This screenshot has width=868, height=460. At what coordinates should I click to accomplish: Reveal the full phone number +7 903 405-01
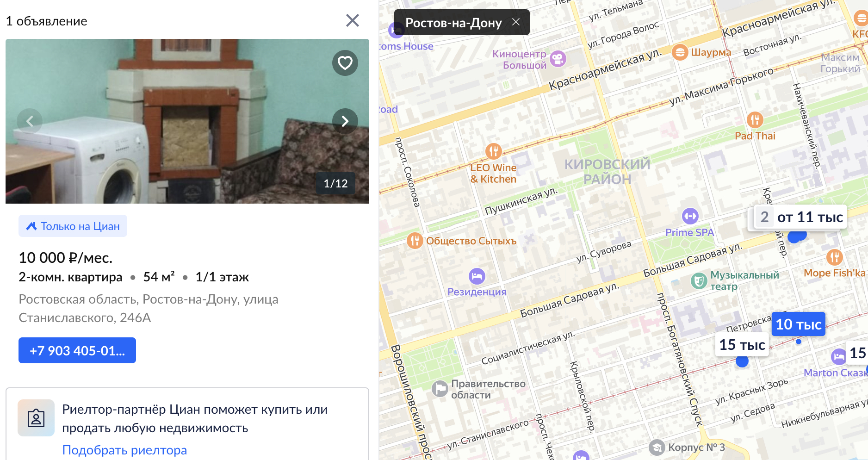pos(77,350)
